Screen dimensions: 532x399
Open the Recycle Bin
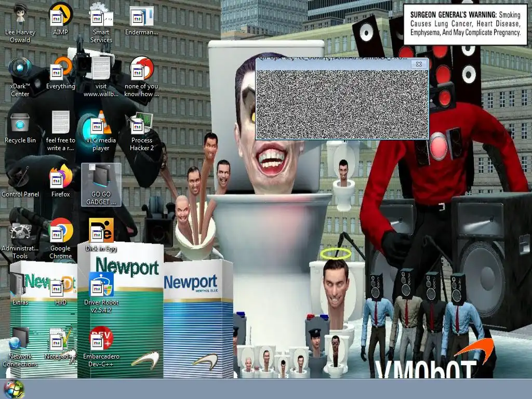tap(20, 128)
